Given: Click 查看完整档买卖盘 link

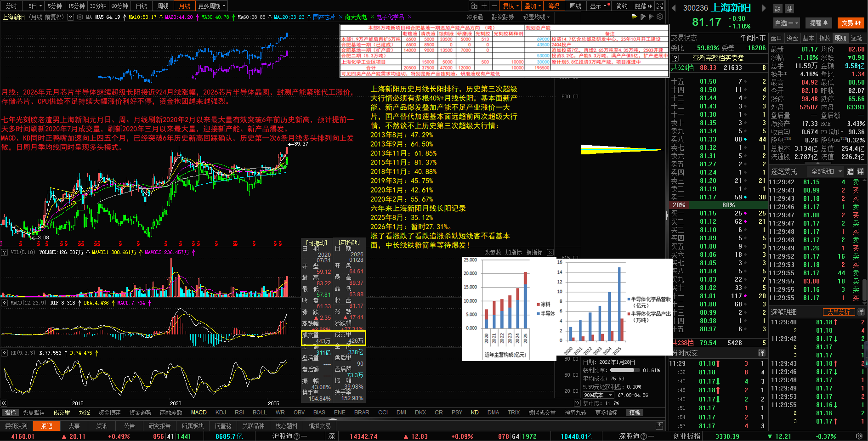Looking at the screenshot, I should click(718, 58).
